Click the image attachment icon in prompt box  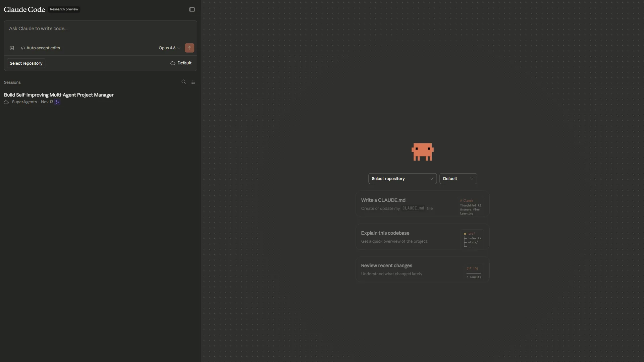point(12,48)
